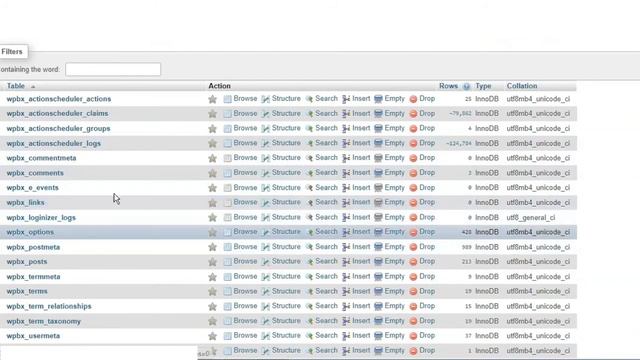Click Drop icon for wpbx_usermeta

coord(413,336)
